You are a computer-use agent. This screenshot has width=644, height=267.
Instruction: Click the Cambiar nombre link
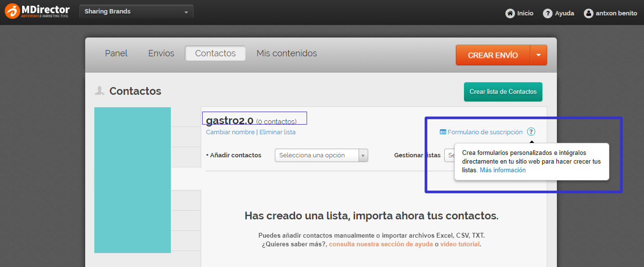[x=230, y=132]
